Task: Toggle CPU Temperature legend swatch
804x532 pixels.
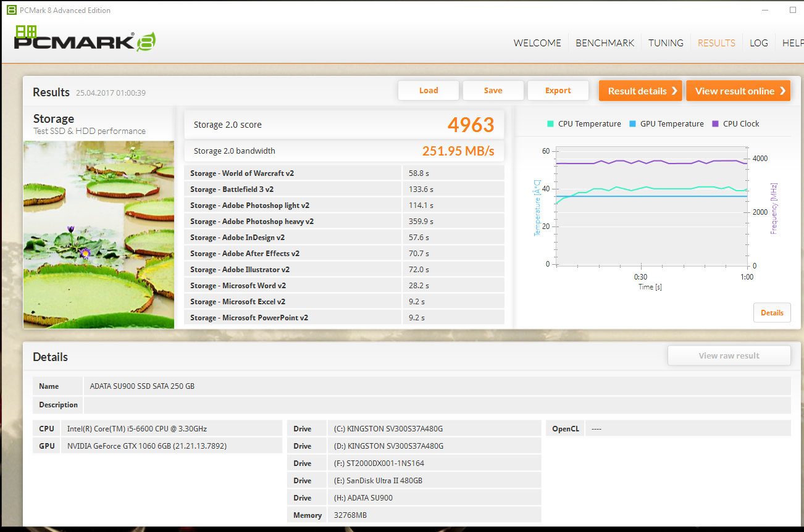Action: [x=550, y=123]
